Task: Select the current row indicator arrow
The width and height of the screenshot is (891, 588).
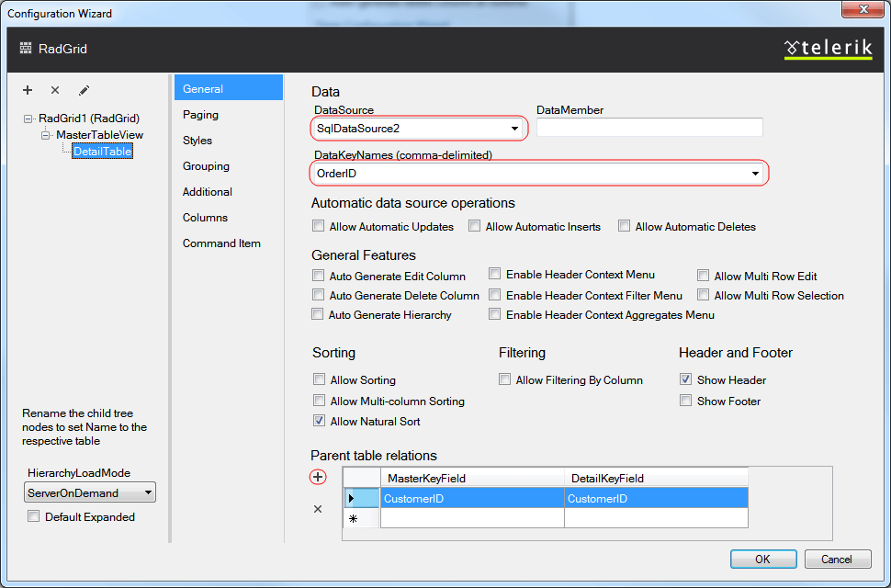Action: click(x=351, y=498)
